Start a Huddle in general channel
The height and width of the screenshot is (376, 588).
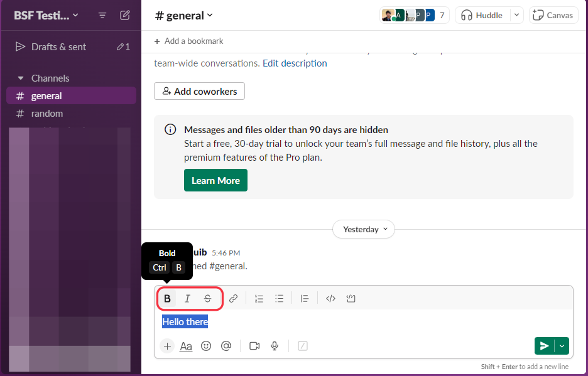point(484,14)
